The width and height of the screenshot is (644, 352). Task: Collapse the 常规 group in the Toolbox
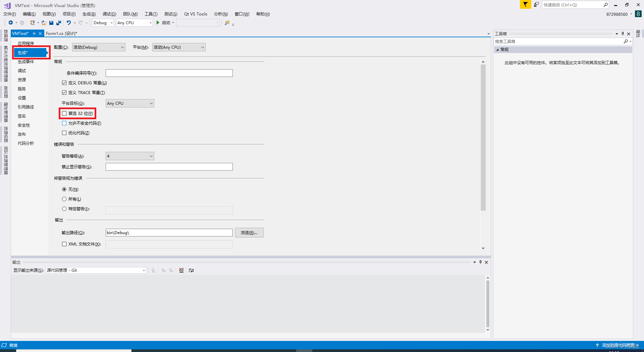click(497, 49)
